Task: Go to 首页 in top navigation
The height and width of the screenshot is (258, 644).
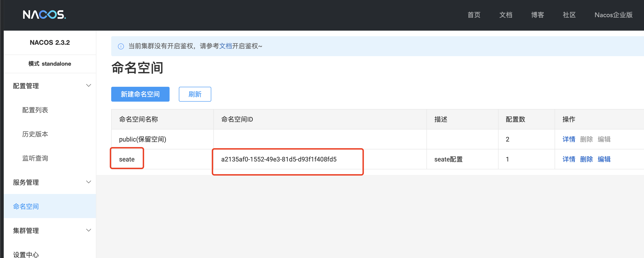Action: tap(474, 15)
